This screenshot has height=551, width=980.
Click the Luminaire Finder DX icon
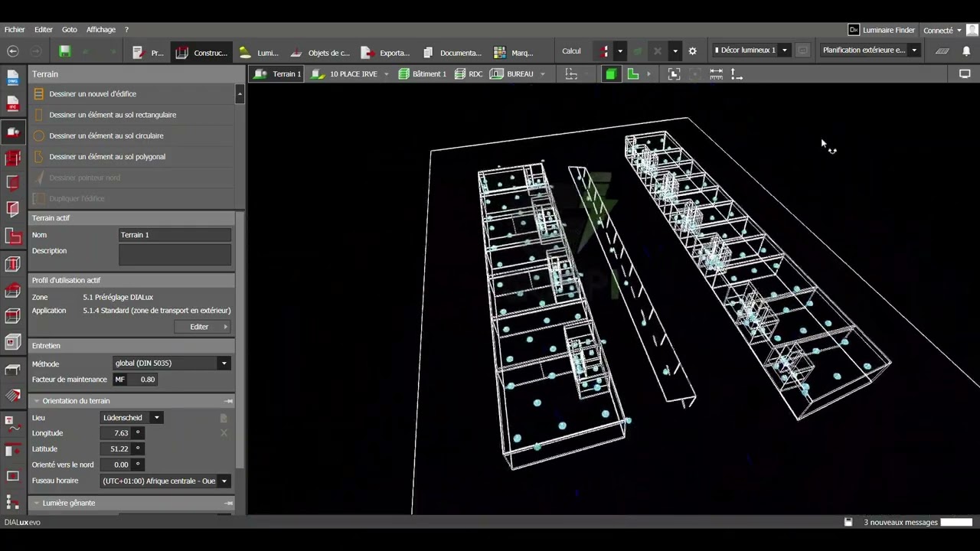[x=854, y=30]
